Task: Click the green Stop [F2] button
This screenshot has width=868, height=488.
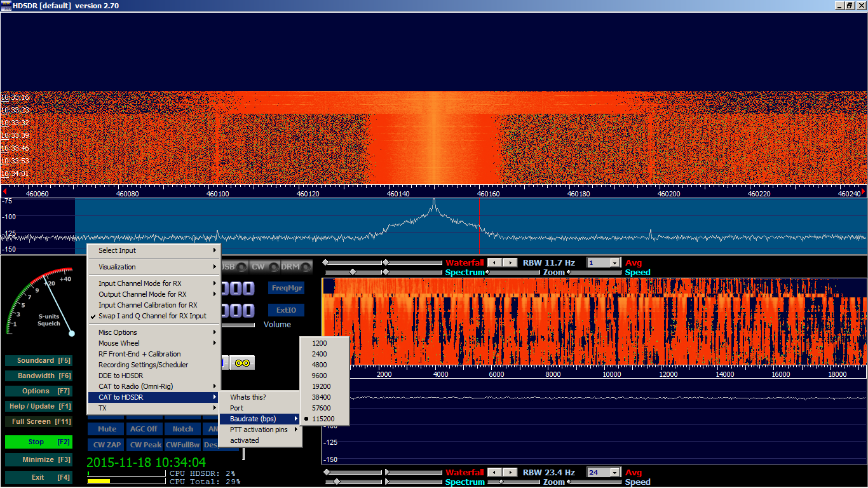Action: click(38, 442)
